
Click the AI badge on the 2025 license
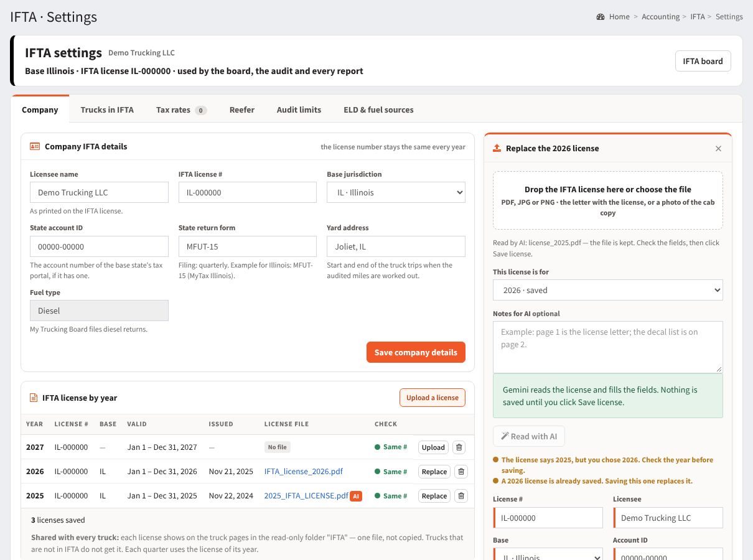(356, 496)
